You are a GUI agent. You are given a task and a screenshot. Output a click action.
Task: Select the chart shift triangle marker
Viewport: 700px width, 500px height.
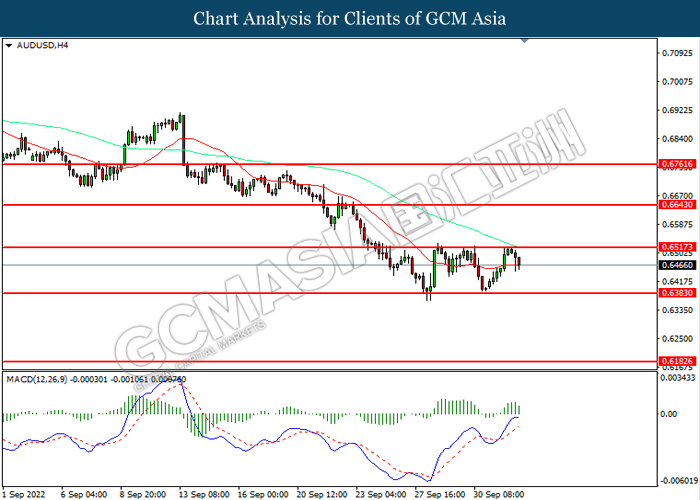525,41
